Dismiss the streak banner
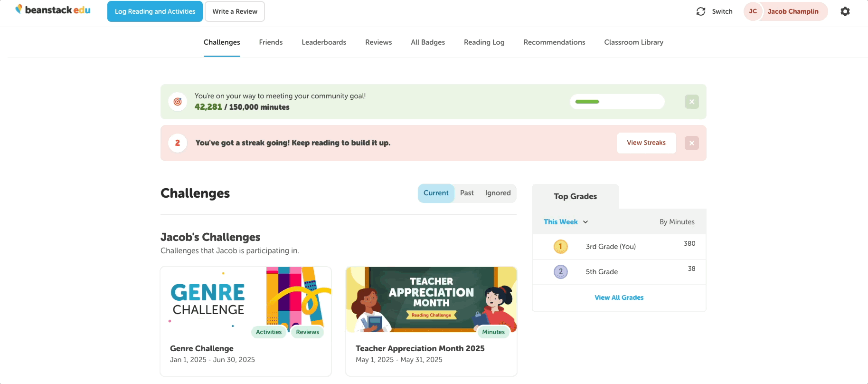Viewport: 868px width, 384px height. pos(692,143)
